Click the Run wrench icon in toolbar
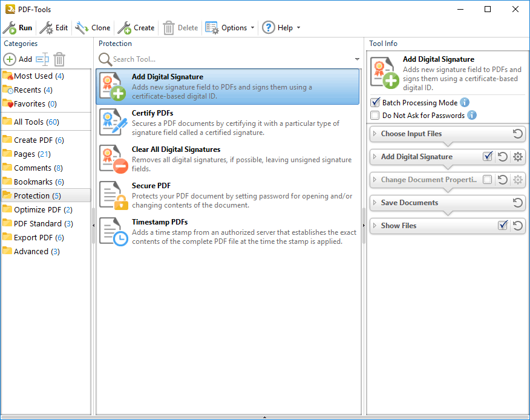The image size is (530, 420). [x=10, y=28]
